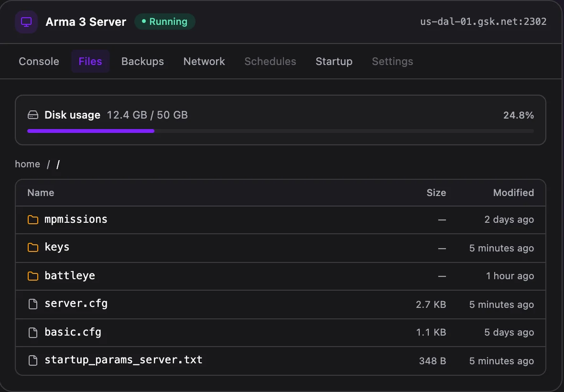564x392 pixels.
Task: Open basic.cfg file
Action: 281,332
